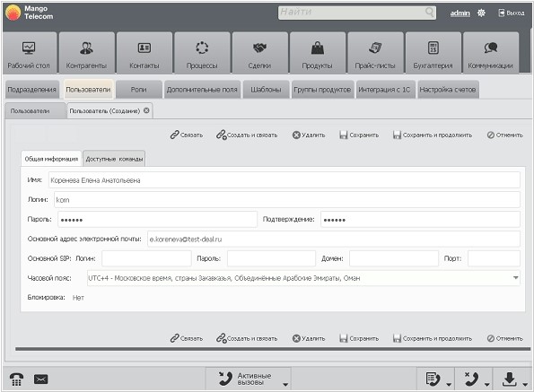Expand the download arrow menu at bottom right
This screenshot has width=534, height=392.
pos(525,385)
